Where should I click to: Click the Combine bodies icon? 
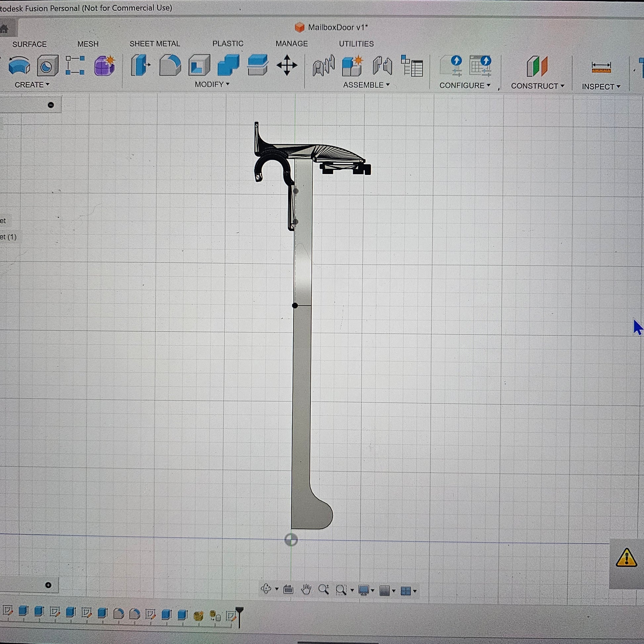228,66
